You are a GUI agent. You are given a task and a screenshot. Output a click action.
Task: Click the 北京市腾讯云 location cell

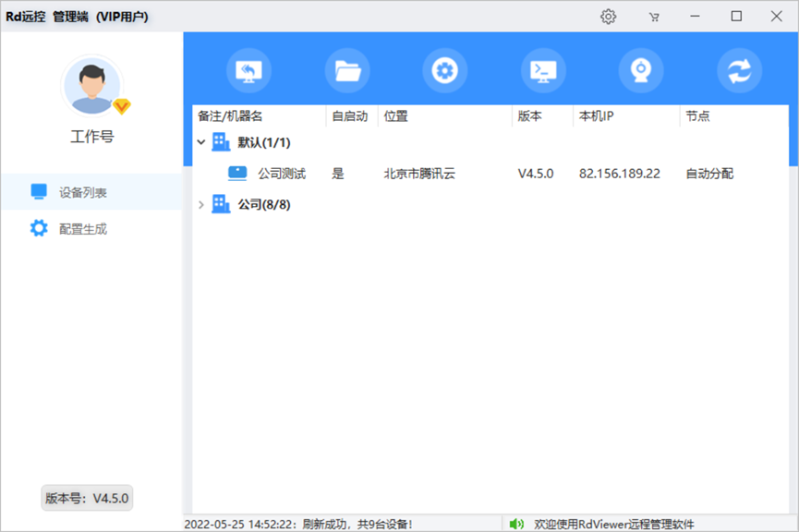point(419,174)
